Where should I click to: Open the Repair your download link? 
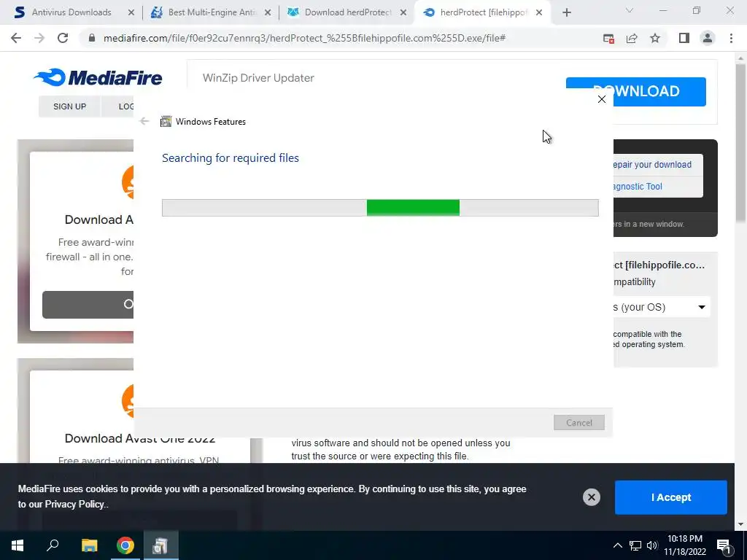pyautogui.click(x=651, y=165)
